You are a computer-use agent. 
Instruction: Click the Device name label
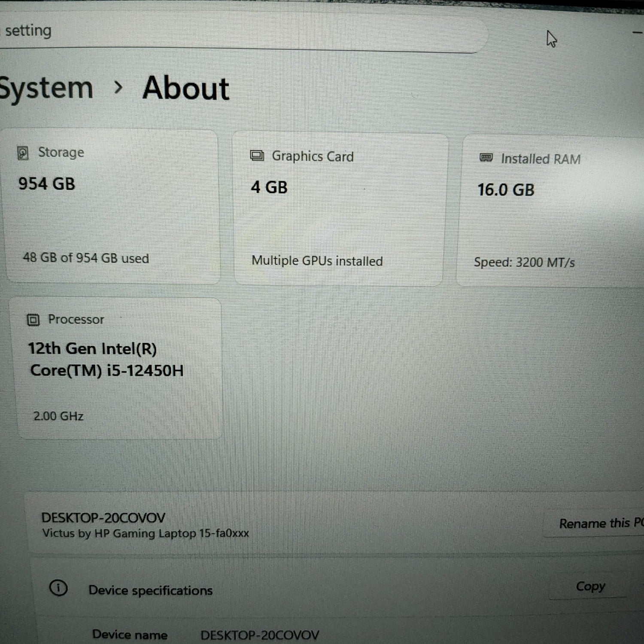point(130,635)
